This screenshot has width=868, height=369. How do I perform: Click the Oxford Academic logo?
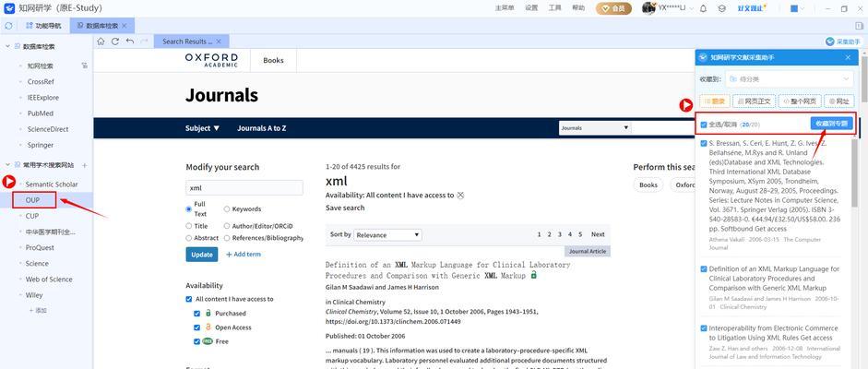point(211,60)
